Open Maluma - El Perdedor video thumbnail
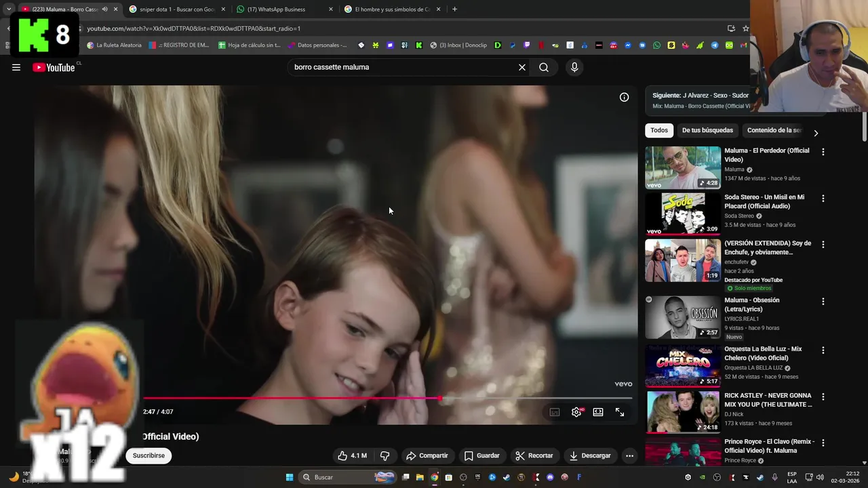The width and height of the screenshot is (868, 488). tap(683, 167)
